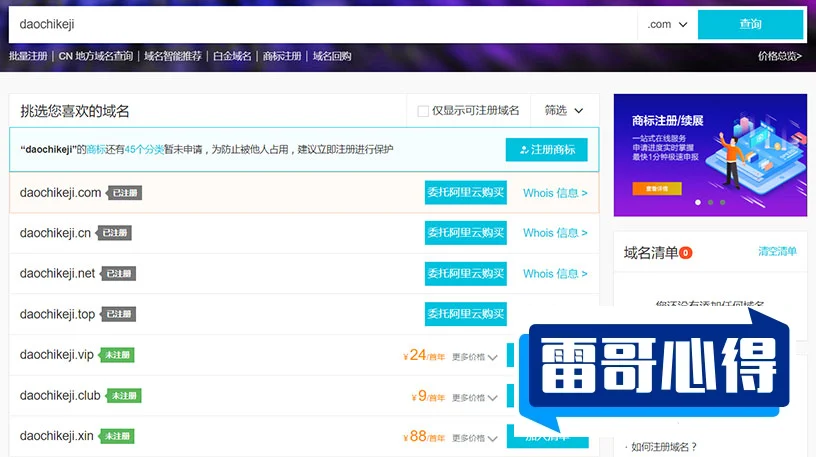Select the daochikeji.xin domain text
The width and height of the screenshot is (816, 457).
[57, 436]
